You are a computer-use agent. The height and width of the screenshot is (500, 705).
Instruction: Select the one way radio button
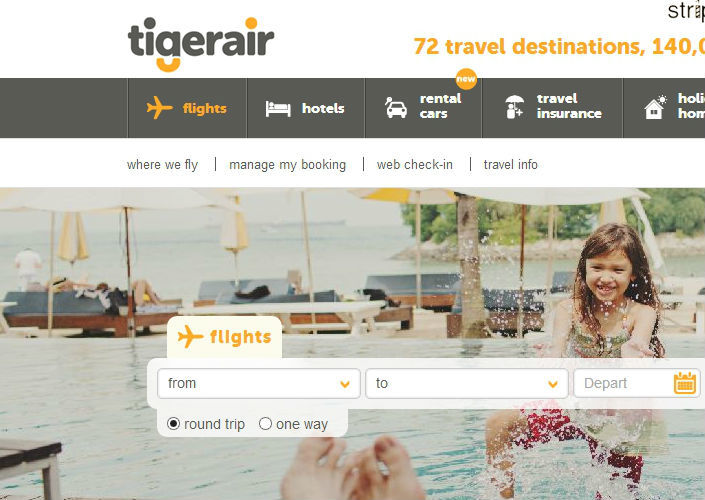point(265,424)
